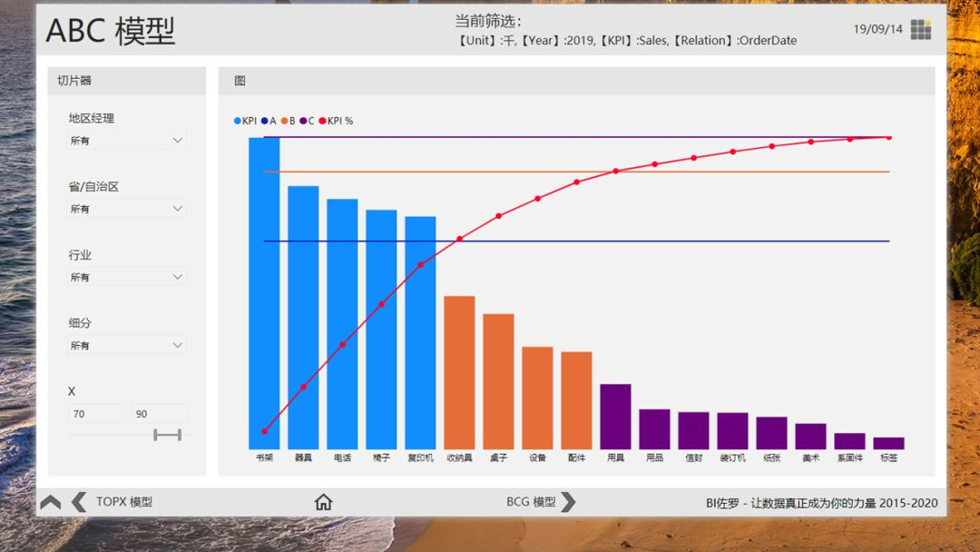Click the 当前筛选 heading
980x552 pixels.
(488, 21)
